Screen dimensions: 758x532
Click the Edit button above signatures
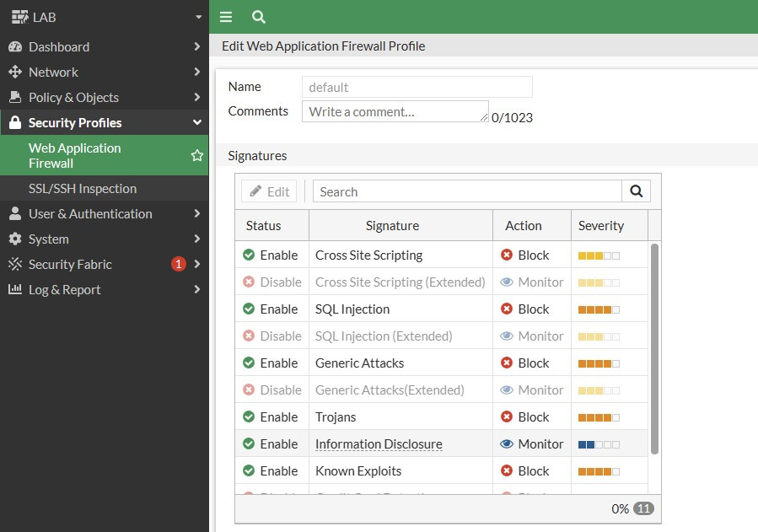coord(269,191)
